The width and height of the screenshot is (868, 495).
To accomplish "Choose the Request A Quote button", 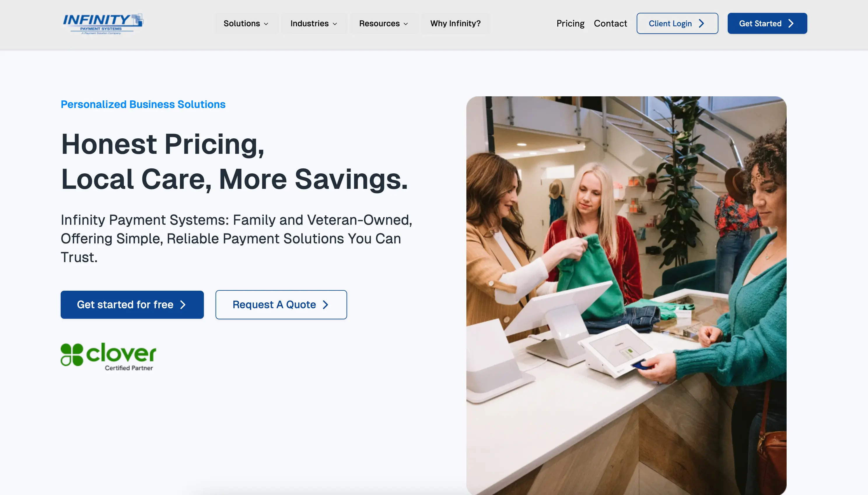I will [281, 305].
